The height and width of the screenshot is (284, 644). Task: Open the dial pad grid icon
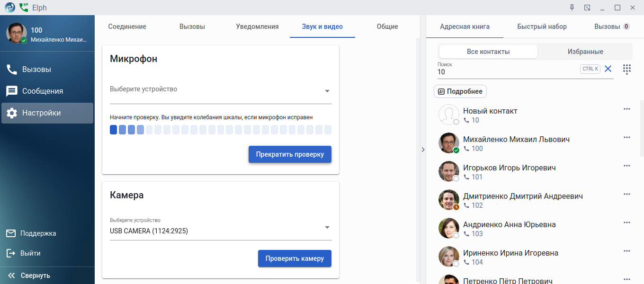tap(627, 69)
